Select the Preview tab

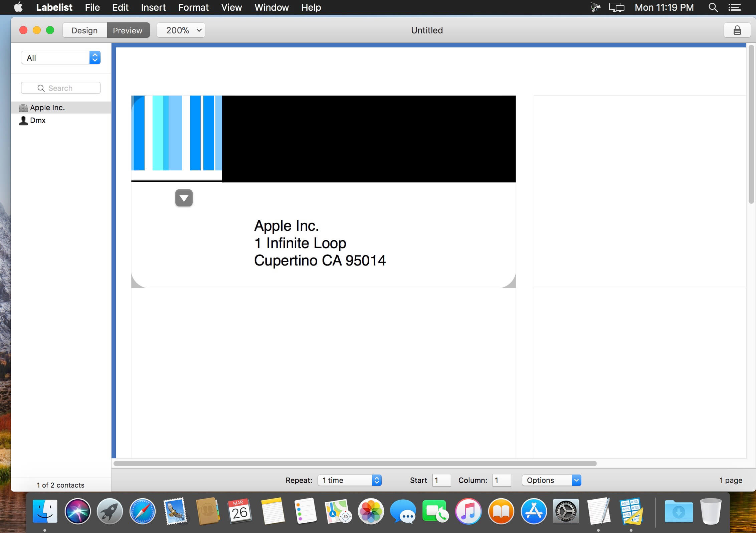coord(128,30)
